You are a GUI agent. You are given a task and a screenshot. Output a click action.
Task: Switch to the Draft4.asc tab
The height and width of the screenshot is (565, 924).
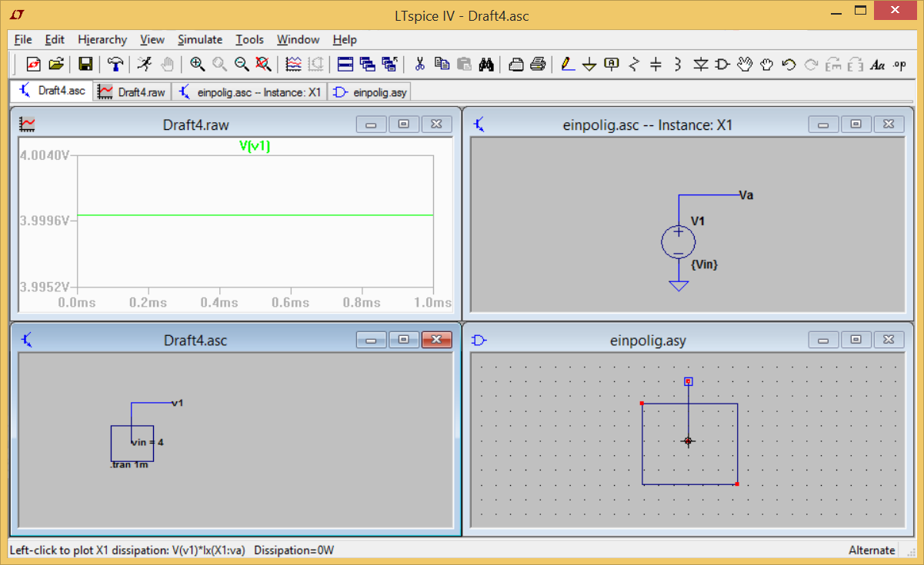(x=52, y=91)
